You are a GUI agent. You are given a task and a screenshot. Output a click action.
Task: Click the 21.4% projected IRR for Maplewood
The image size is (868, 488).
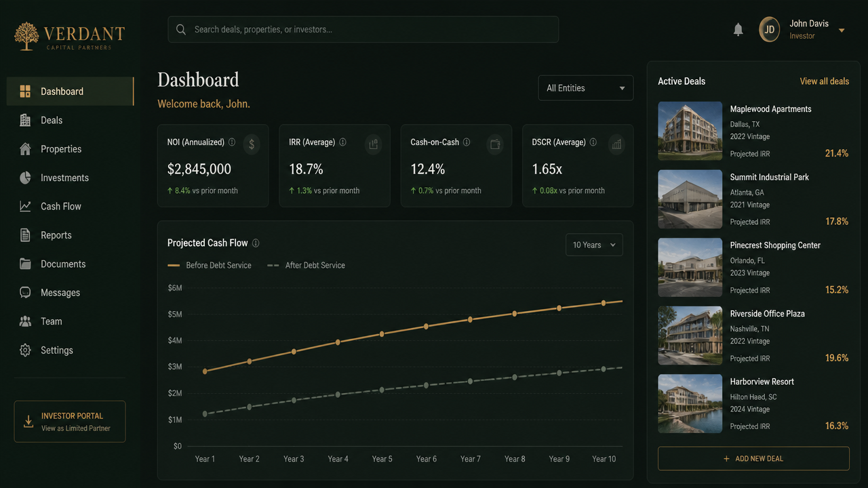click(837, 154)
